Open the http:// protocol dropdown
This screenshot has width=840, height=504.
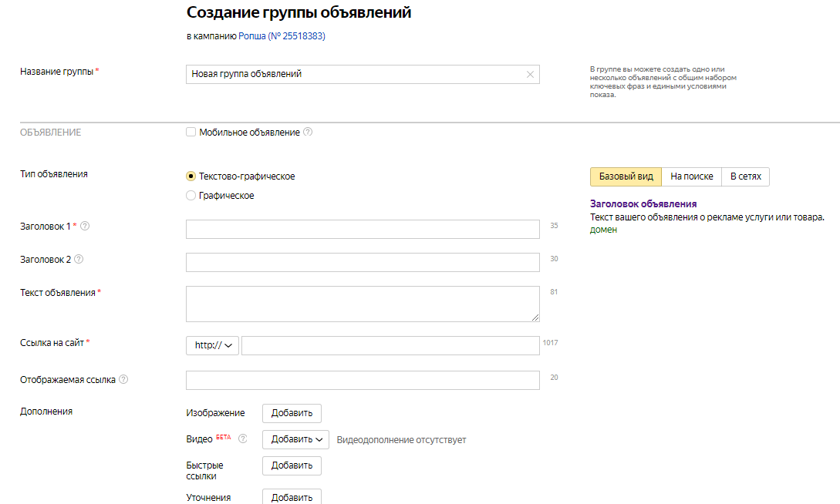(x=213, y=345)
